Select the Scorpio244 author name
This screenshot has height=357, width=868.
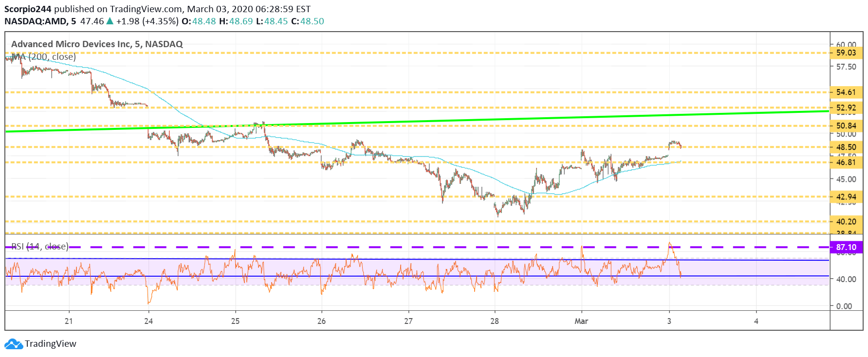tap(28, 9)
